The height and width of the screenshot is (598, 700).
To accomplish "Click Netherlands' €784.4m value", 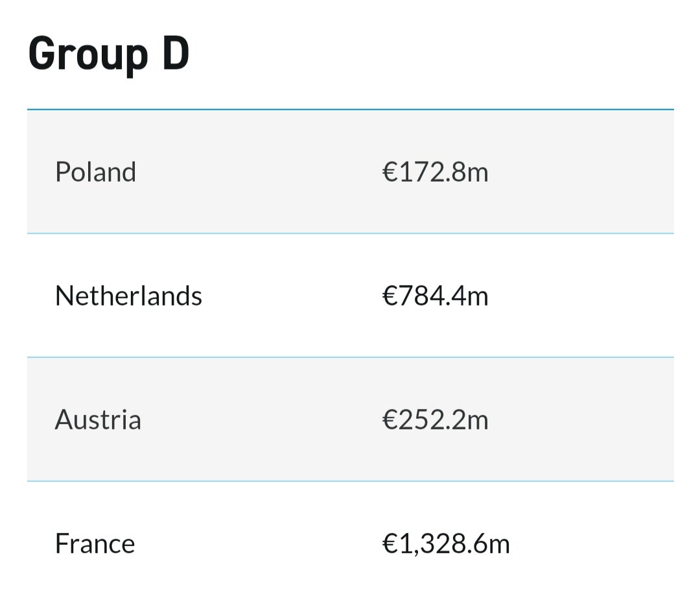I will pyautogui.click(x=436, y=296).
